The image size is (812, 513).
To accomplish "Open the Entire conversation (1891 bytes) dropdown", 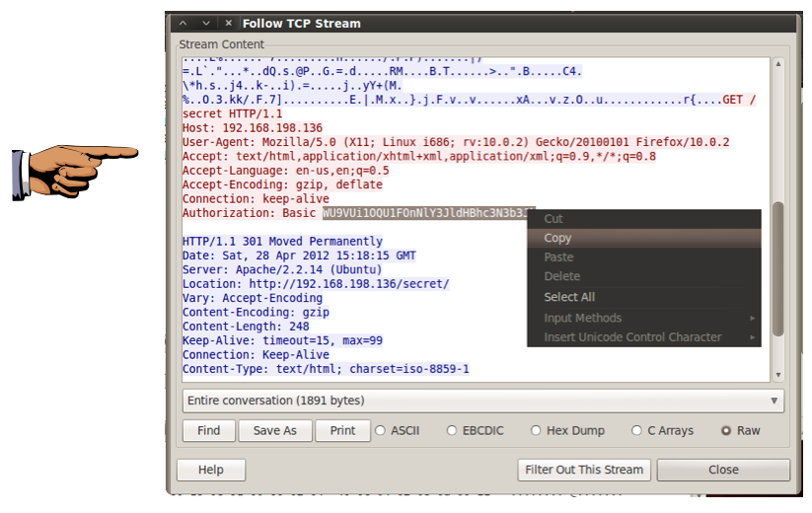I will pos(482,401).
